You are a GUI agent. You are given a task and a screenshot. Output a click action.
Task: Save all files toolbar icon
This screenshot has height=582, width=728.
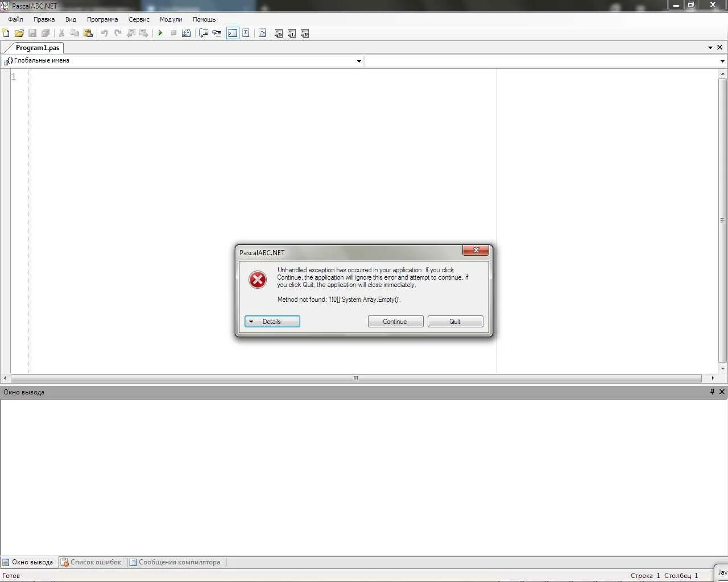45,33
